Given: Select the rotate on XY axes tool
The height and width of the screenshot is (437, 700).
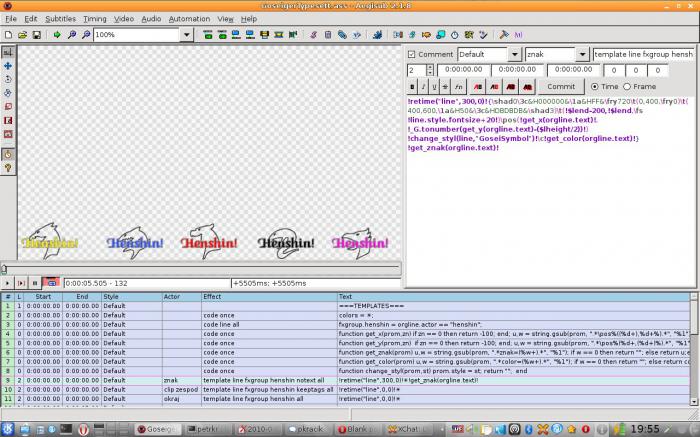Looking at the screenshot, I should [8, 93].
